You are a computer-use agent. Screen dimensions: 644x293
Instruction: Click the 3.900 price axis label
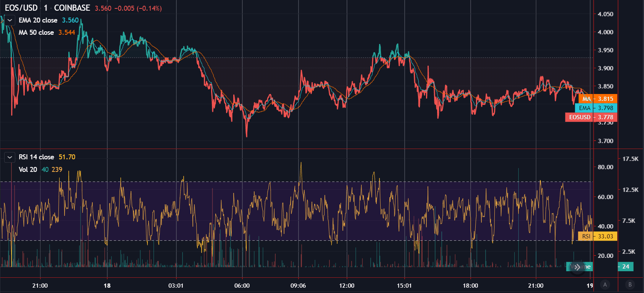pyautogui.click(x=605, y=68)
